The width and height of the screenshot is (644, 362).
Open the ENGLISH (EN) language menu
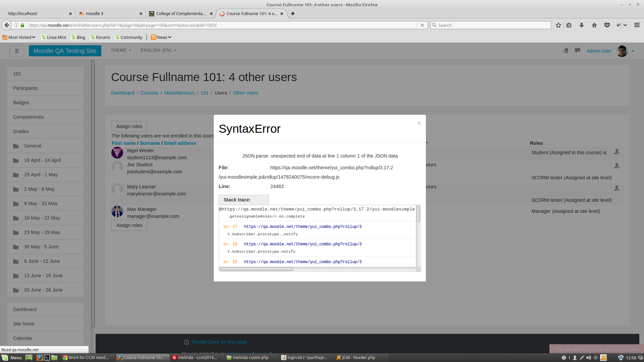click(x=158, y=50)
